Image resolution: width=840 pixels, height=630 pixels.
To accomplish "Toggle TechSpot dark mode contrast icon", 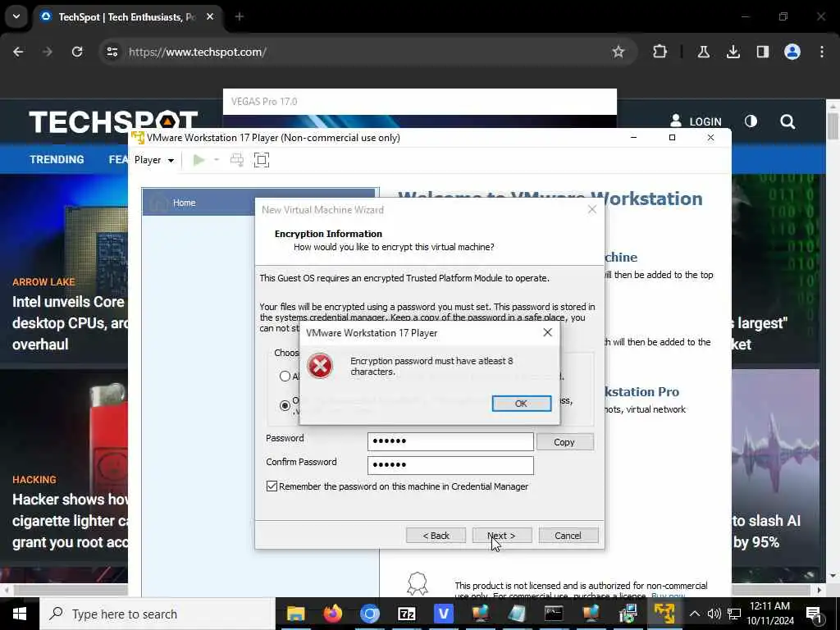I will 751,121.
